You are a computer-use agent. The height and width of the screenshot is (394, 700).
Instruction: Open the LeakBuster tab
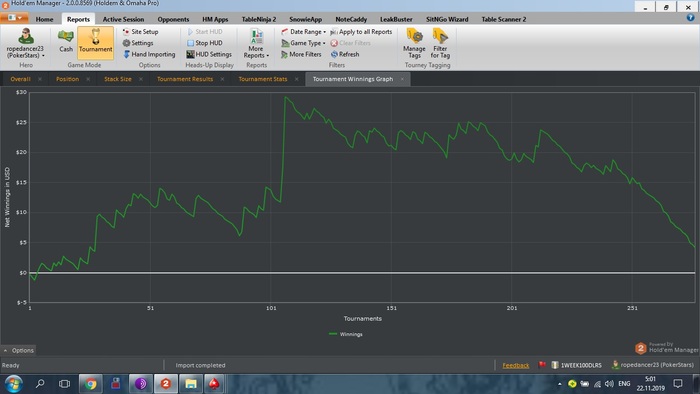pos(396,19)
